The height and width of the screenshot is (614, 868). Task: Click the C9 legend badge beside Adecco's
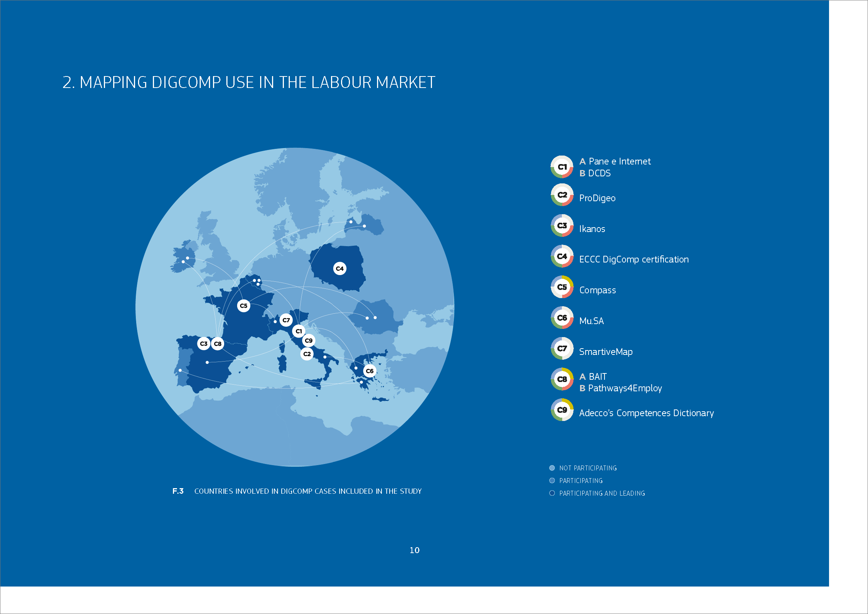[562, 410]
